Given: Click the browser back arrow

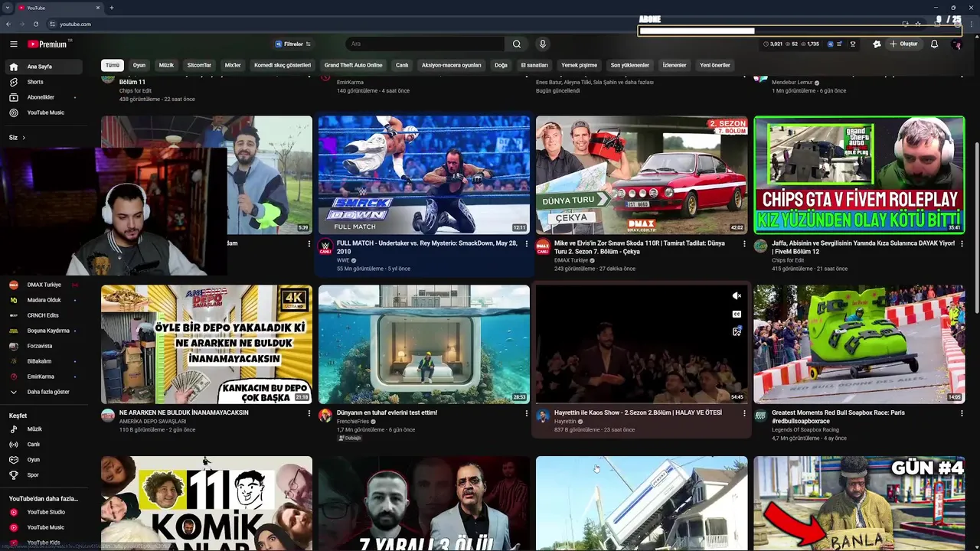Looking at the screenshot, I should pos(9,24).
